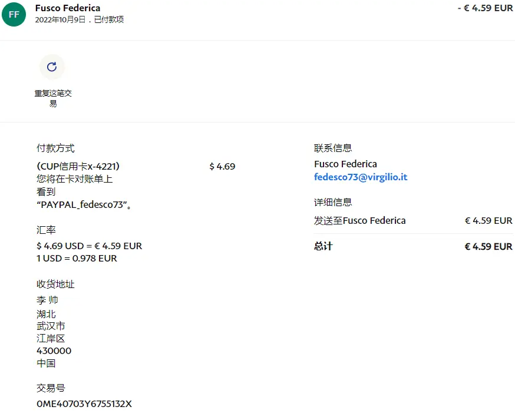The image size is (515, 420).
Task: Click the 总计 total label
Action: coord(323,246)
